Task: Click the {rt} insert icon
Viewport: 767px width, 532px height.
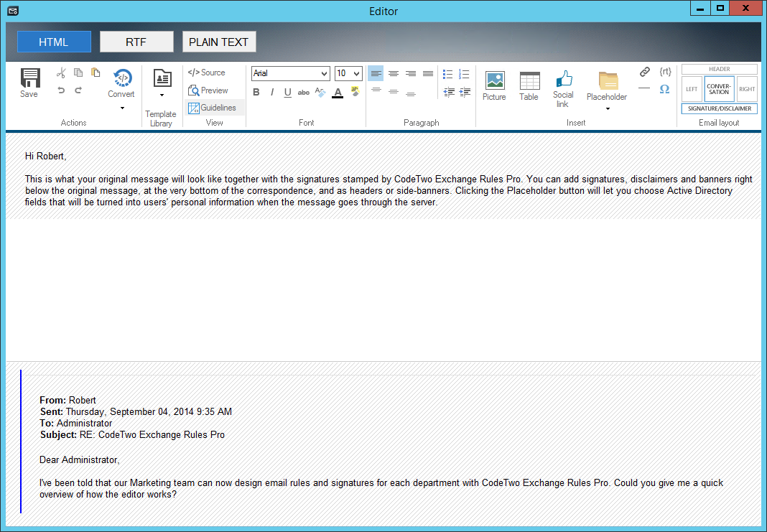Action: [665, 72]
